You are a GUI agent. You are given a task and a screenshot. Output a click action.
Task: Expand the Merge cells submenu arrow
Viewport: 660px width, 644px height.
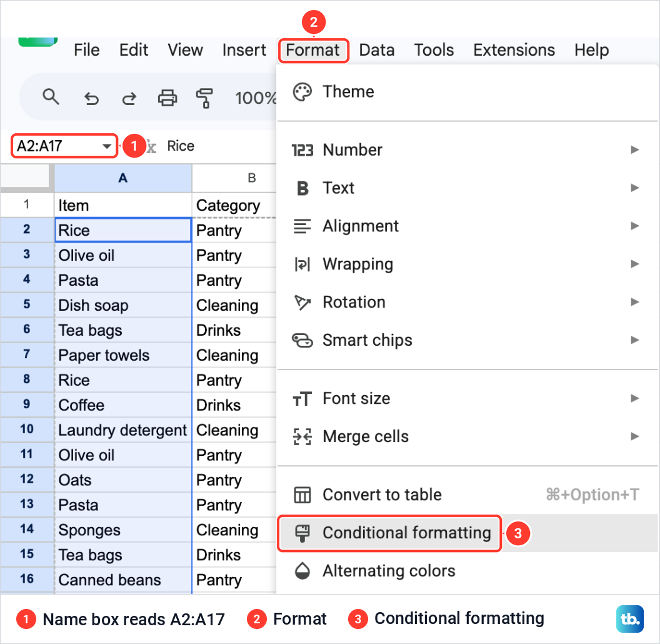[635, 436]
